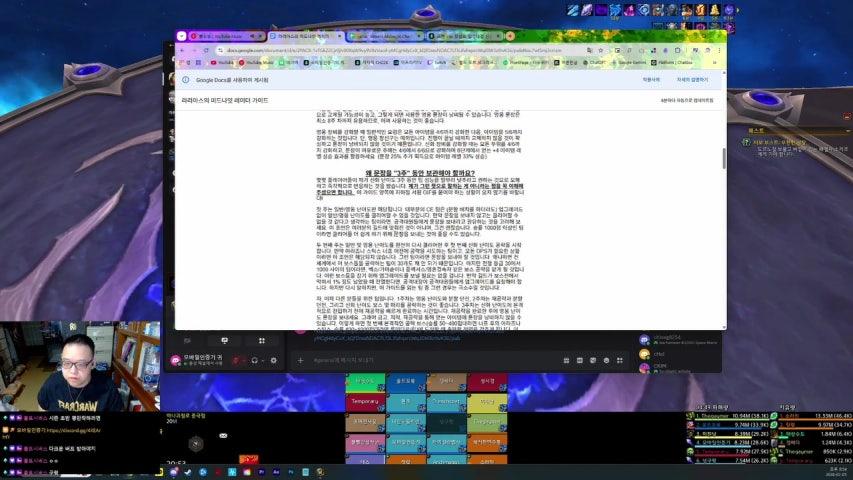Open Discord user settings gear

pos(274,360)
